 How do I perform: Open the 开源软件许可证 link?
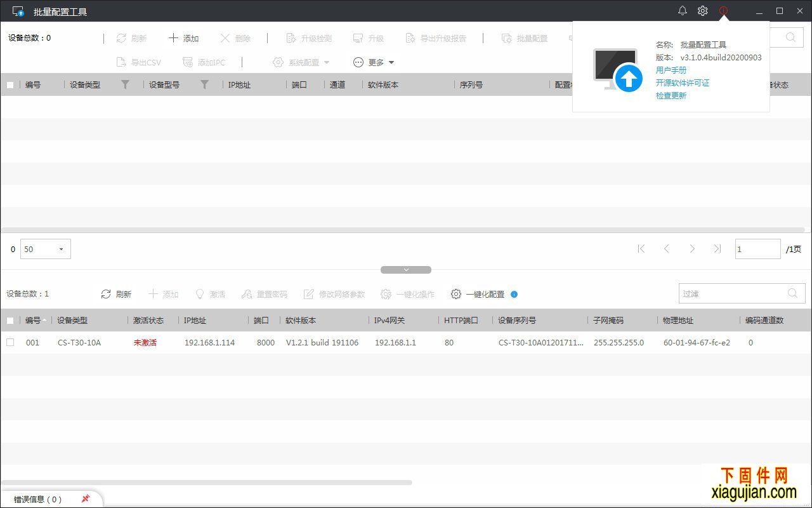point(683,83)
